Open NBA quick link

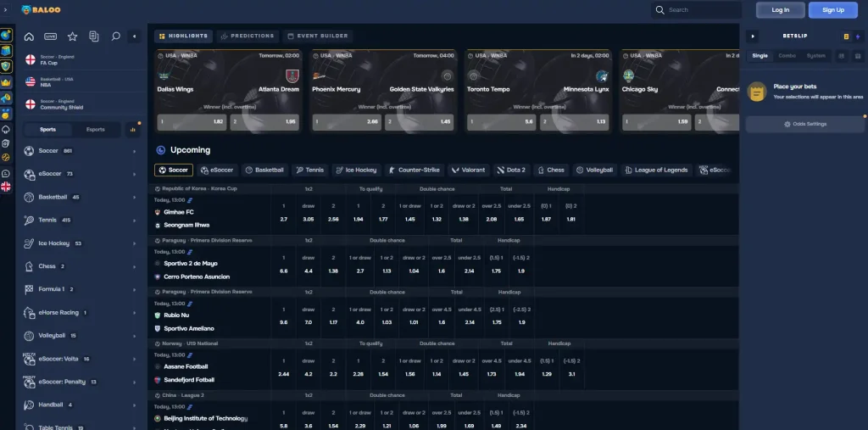[x=81, y=82]
